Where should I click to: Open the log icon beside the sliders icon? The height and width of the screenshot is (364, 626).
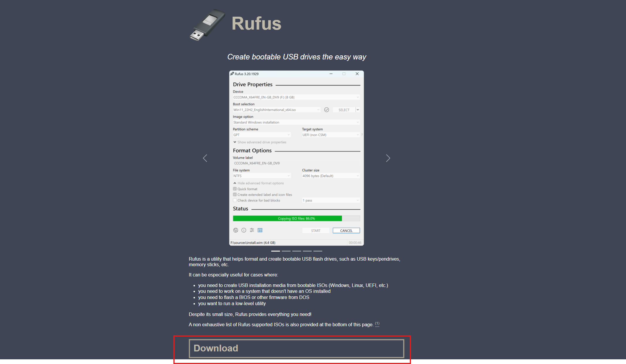pyautogui.click(x=260, y=230)
